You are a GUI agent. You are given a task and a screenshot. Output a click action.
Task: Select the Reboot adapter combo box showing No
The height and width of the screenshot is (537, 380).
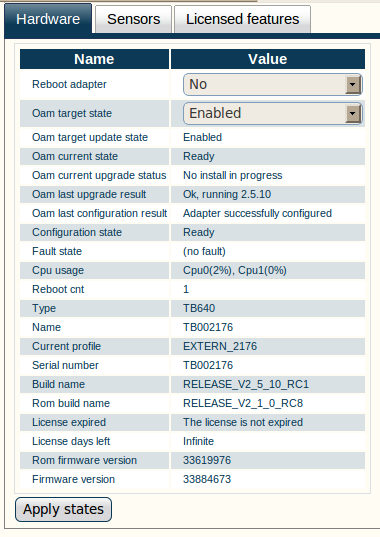273,84
